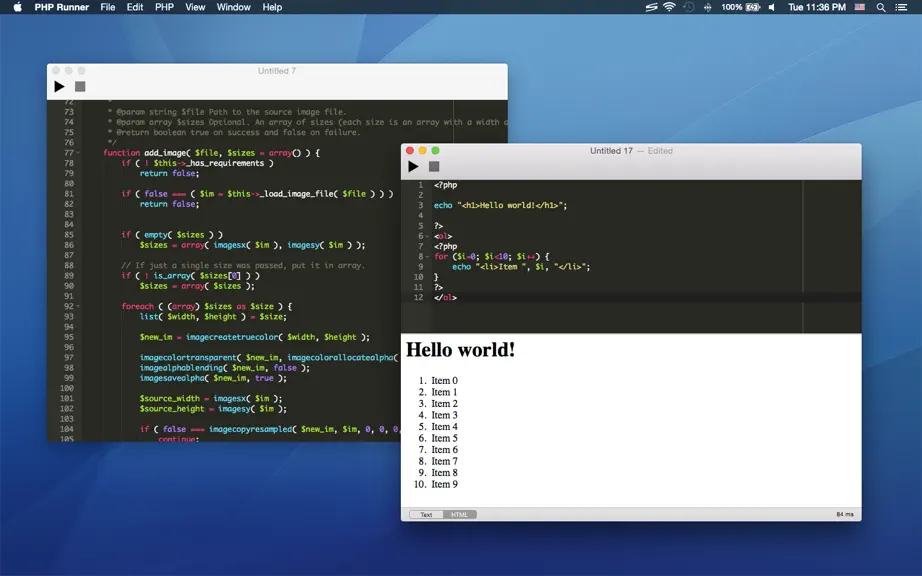Open Spotlight search in menu bar

click(881, 7)
